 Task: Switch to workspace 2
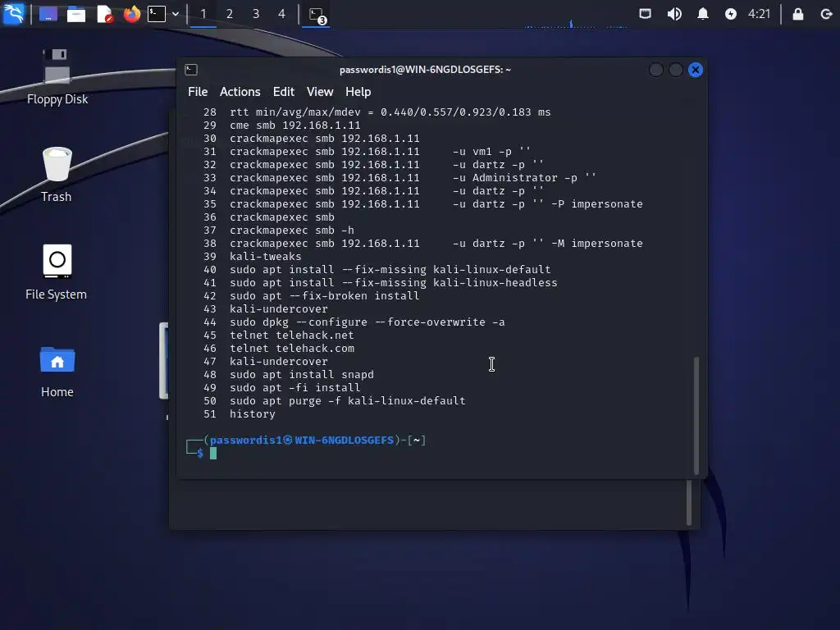tap(230, 14)
